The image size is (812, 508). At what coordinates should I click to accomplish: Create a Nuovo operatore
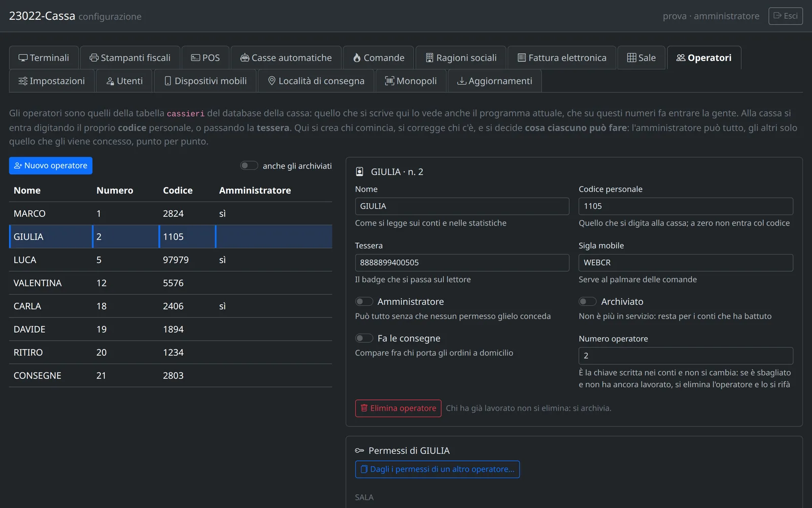(51, 166)
